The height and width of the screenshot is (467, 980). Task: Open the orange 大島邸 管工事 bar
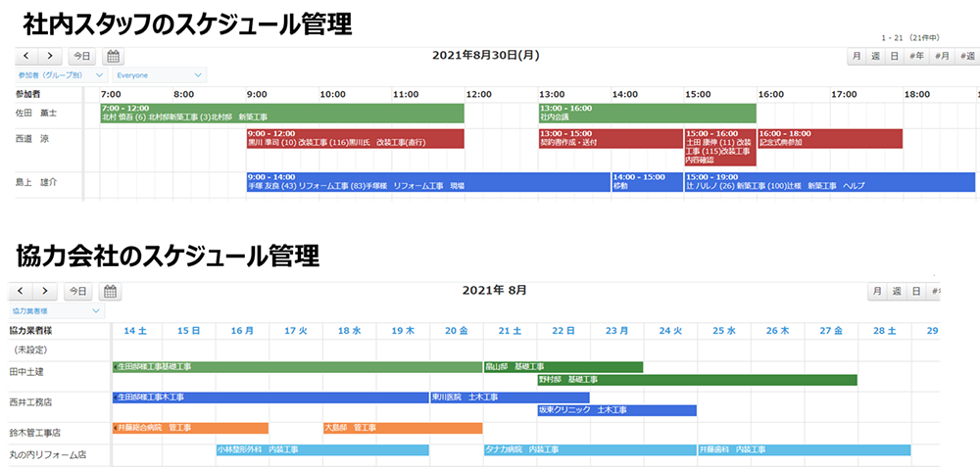(x=402, y=428)
